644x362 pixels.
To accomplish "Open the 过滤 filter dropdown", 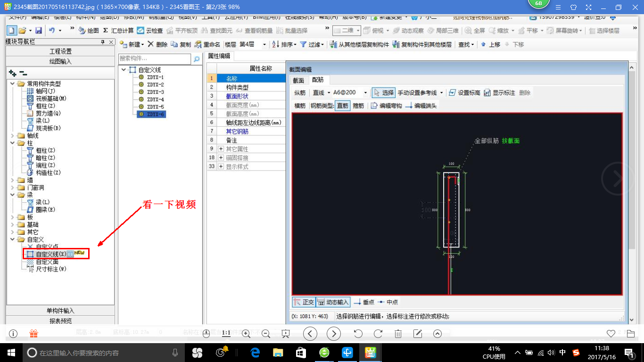I will [x=312, y=44].
